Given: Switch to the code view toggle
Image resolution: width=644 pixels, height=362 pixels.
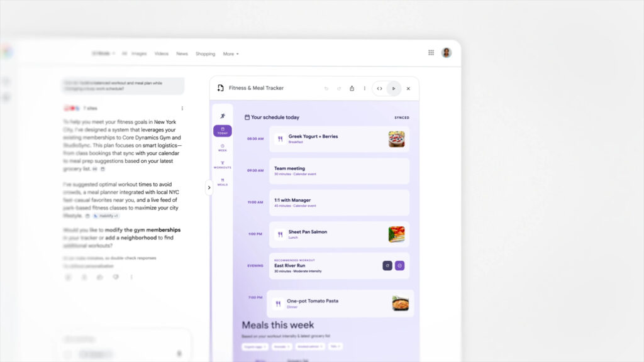Looking at the screenshot, I should [x=379, y=89].
